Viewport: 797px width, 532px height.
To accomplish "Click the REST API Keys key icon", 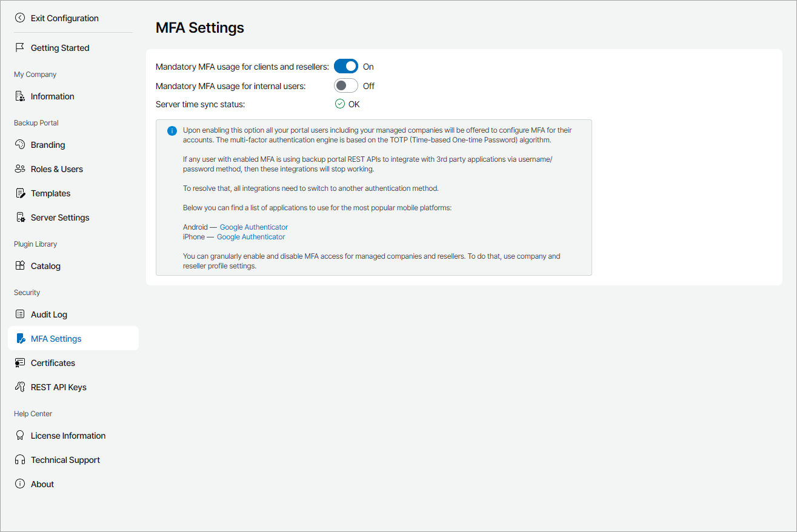I will click(20, 387).
